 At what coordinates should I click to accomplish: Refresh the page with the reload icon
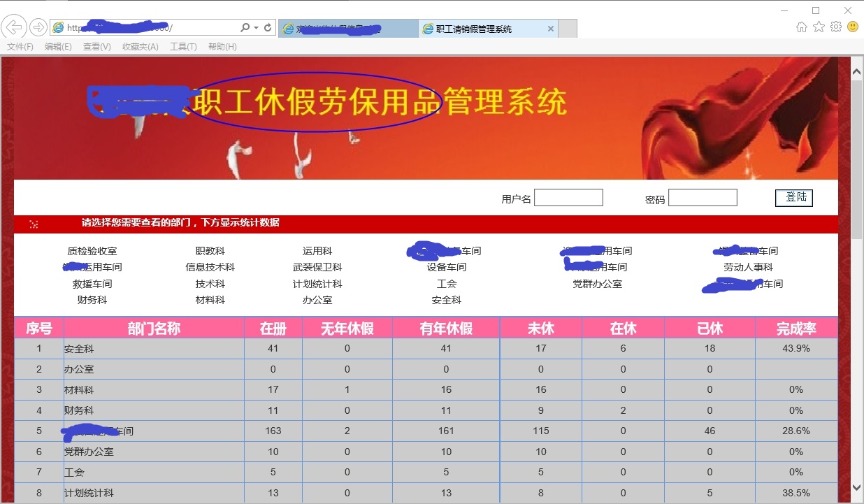click(x=267, y=28)
